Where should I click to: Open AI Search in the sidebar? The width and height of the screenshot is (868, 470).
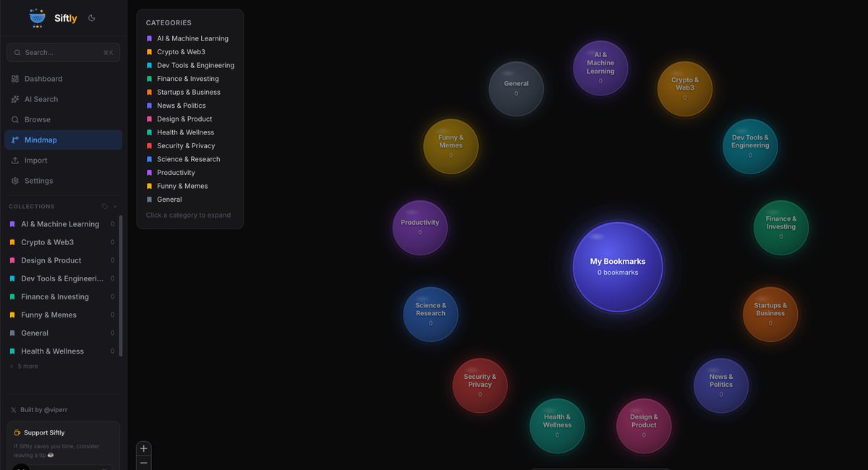tap(64, 99)
